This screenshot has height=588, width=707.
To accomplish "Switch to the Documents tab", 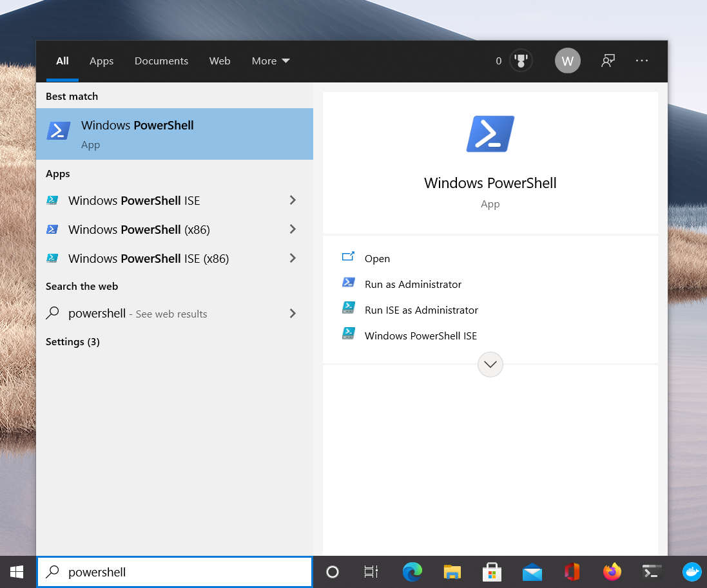I will tap(161, 61).
